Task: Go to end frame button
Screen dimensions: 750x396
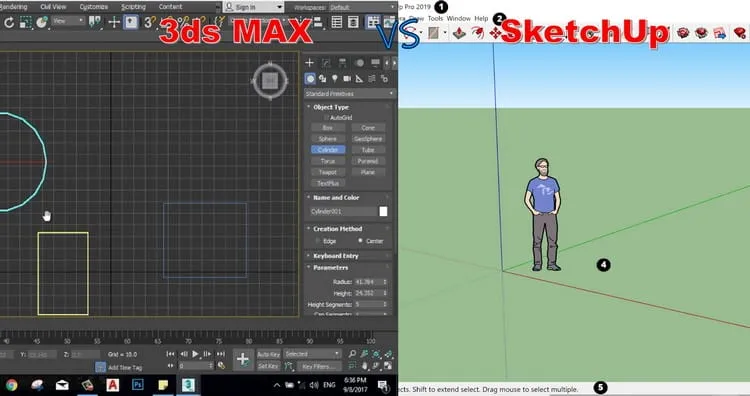Action: [221, 354]
